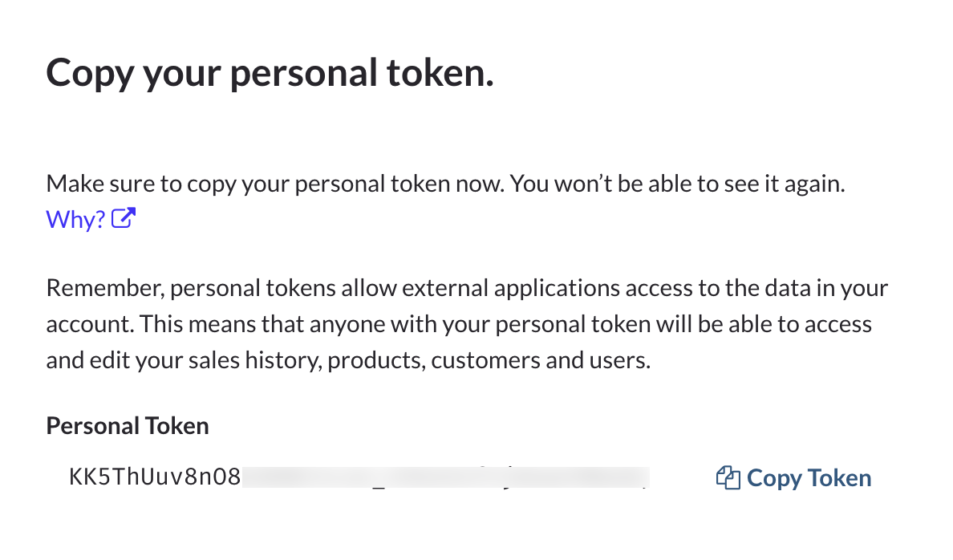This screenshot has width=953, height=560.
Task: Select the visible token text KK5ThUuv8n08
Action: click(x=155, y=477)
